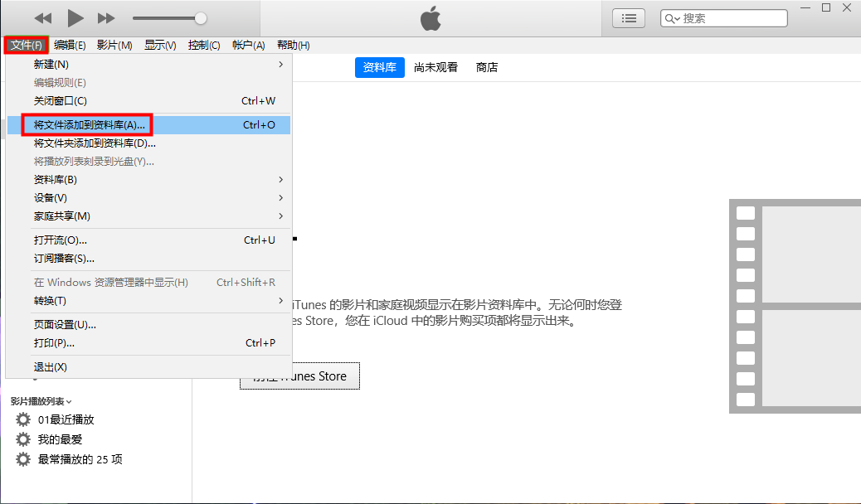This screenshot has width=861, height=504.
Task: Click the search magnifier dropdown icon
Action: click(x=672, y=19)
